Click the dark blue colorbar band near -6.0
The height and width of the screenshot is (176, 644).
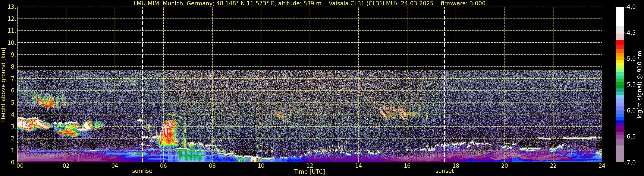[620, 121]
